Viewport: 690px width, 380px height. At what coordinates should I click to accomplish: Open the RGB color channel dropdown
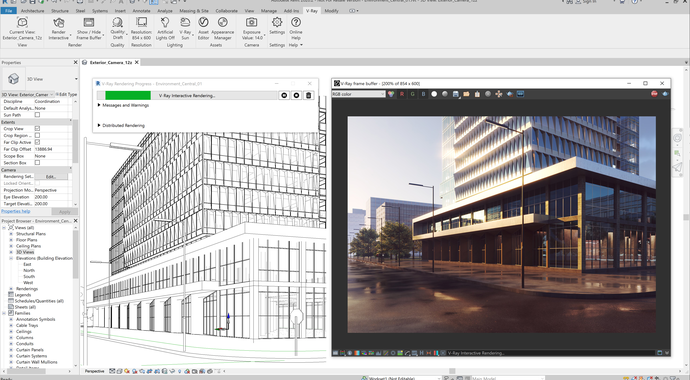pyautogui.click(x=359, y=94)
